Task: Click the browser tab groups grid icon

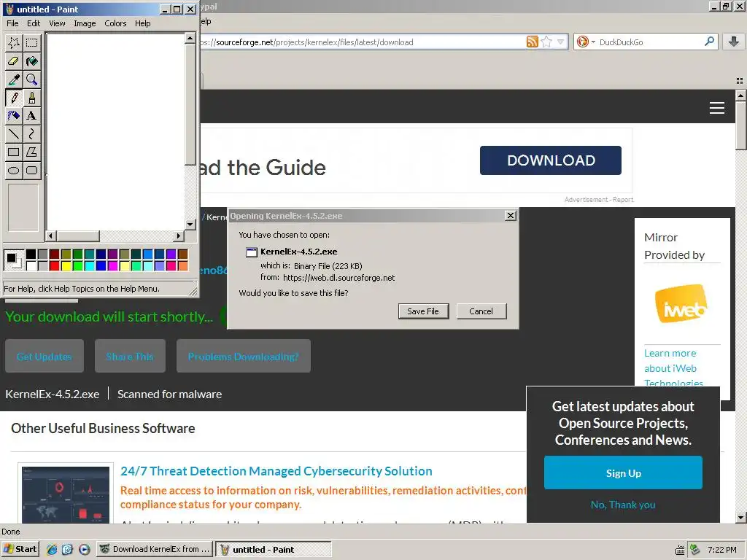Action: pyautogui.click(x=740, y=81)
